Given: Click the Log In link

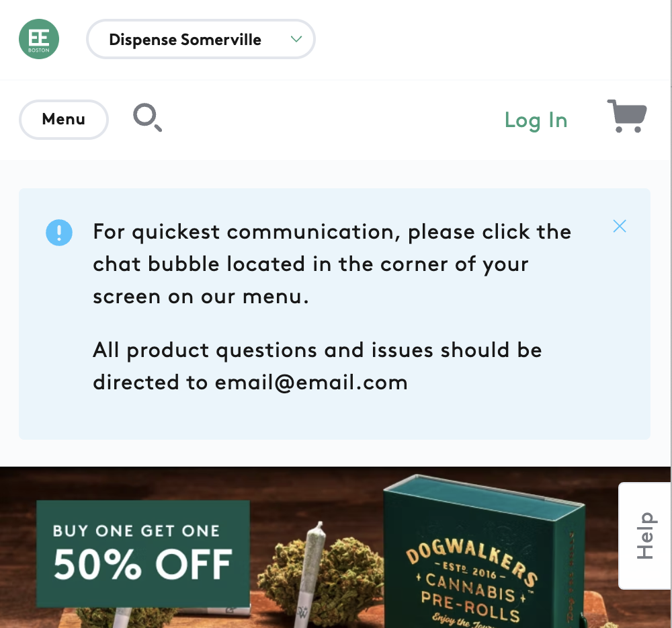Looking at the screenshot, I should pos(536,120).
